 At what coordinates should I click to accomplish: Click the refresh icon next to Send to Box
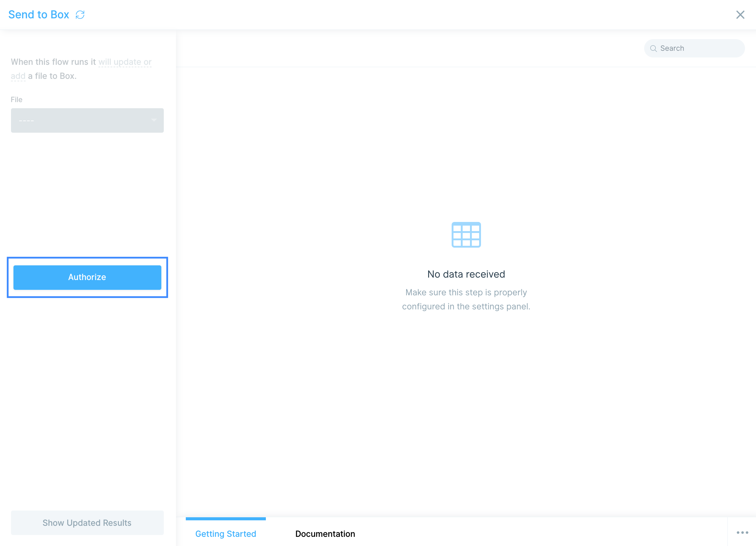click(x=80, y=15)
